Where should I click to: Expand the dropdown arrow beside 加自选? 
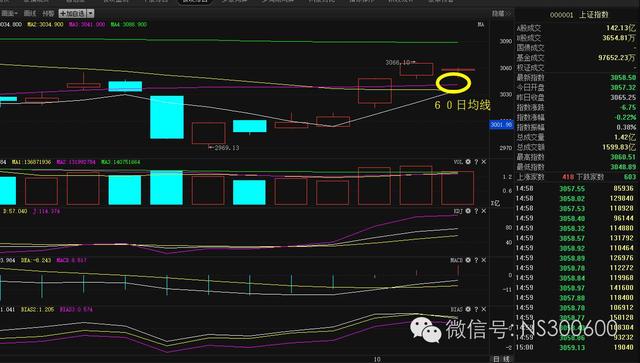[x=90, y=13]
